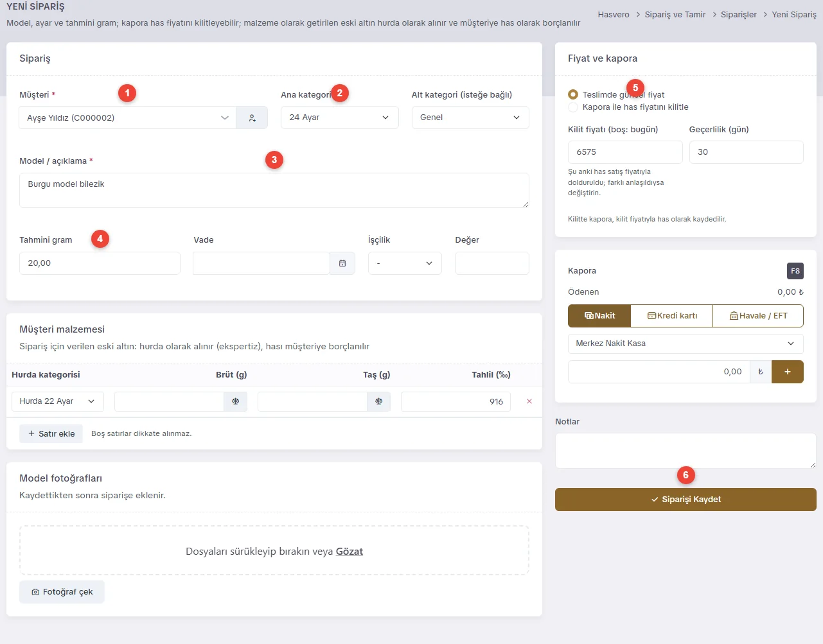This screenshot has width=823, height=644.
Task: Open Sipariş ve Tamir breadcrumb link
Action: 675,14
